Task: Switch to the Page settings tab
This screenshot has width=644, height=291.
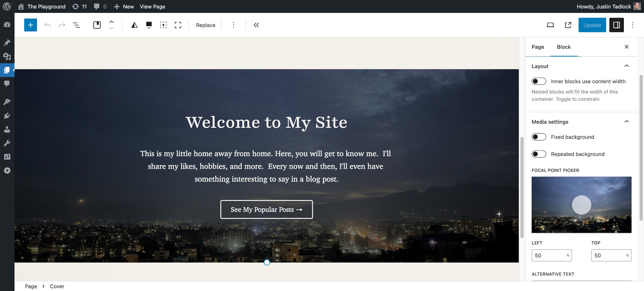Action: click(537, 47)
